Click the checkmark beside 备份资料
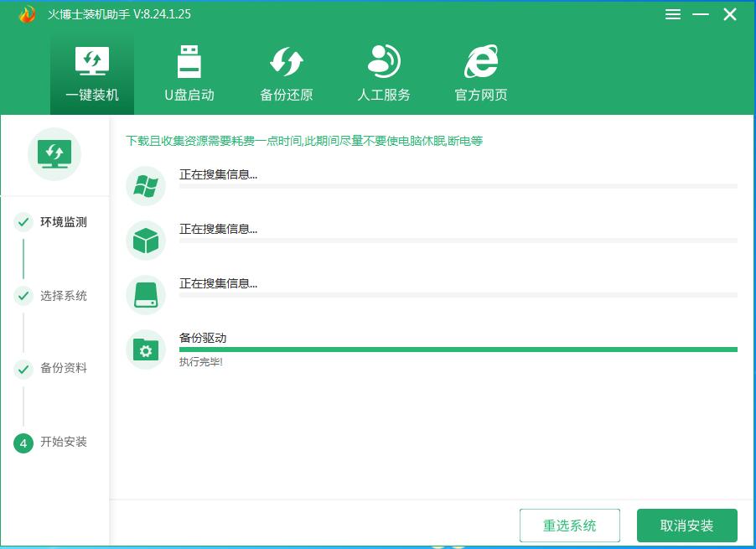The width and height of the screenshot is (756, 549). tap(23, 370)
